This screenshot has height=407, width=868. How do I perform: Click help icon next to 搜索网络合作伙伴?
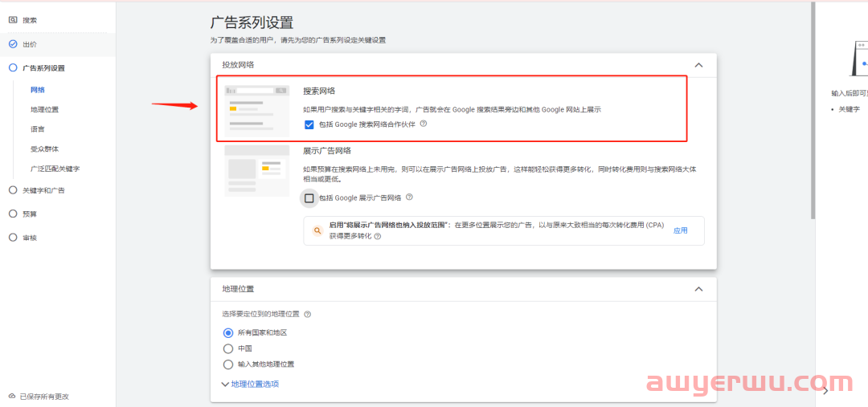coord(424,124)
